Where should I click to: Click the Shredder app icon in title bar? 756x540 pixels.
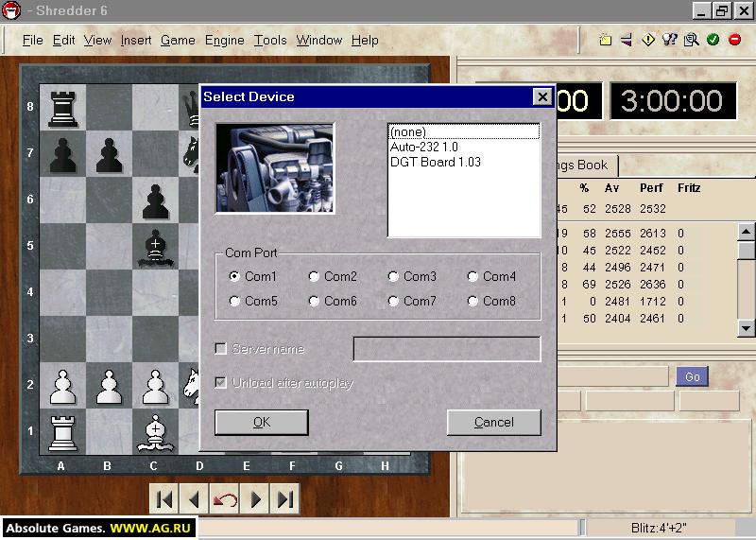point(11,10)
